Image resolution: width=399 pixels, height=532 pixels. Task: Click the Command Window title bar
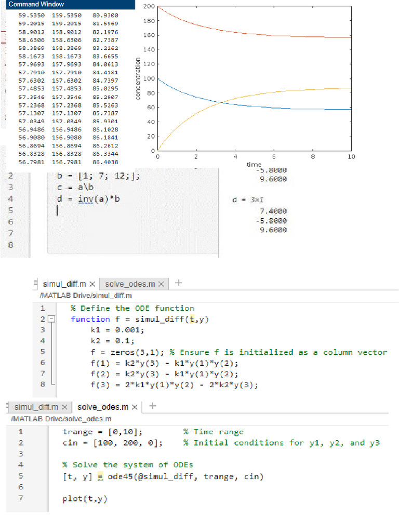coord(71,4)
